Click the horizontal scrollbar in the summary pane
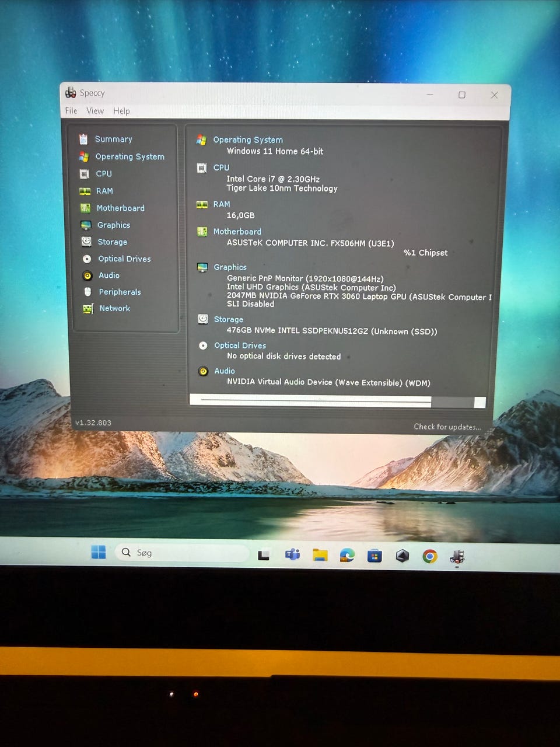The height and width of the screenshot is (747, 560). [337, 402]
